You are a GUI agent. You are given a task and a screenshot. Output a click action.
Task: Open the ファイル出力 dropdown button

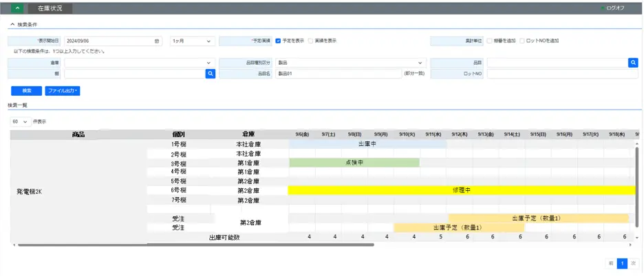coord(63,91)
